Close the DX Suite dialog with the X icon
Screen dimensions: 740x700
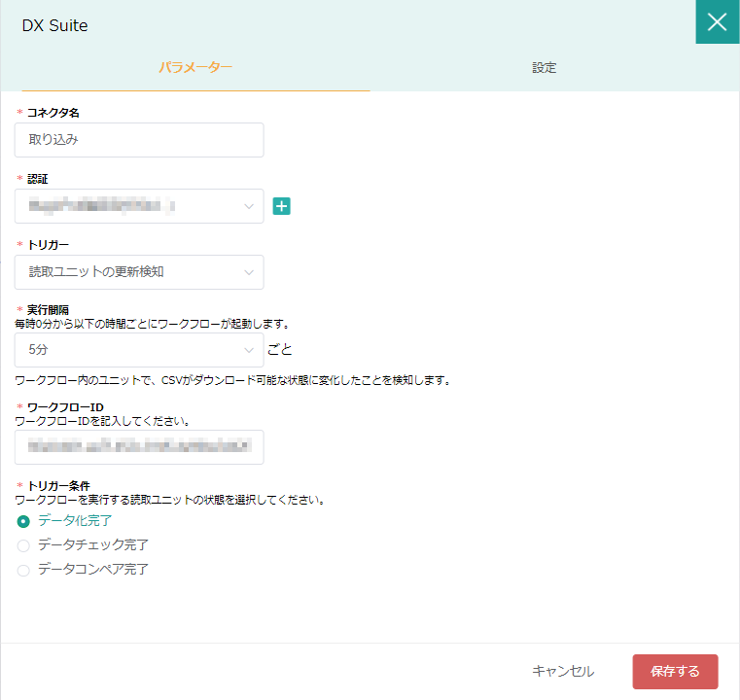click(718, 21)
